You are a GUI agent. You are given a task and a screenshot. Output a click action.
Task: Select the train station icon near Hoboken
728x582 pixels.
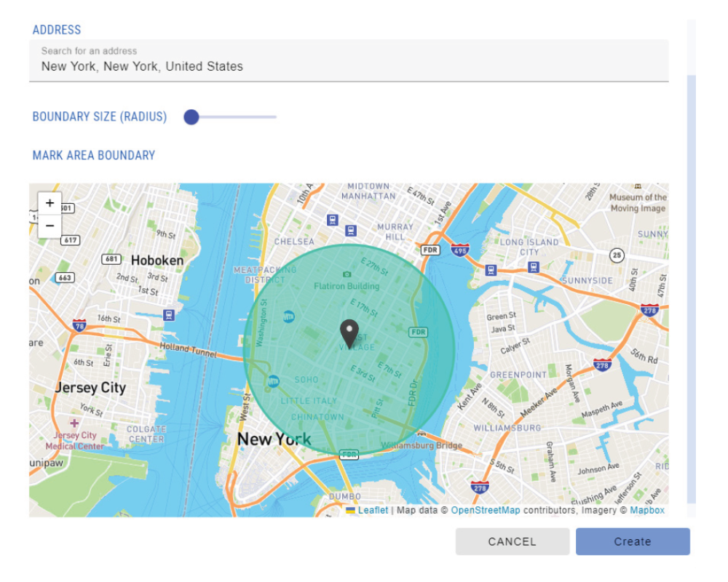tap(169, 315)
